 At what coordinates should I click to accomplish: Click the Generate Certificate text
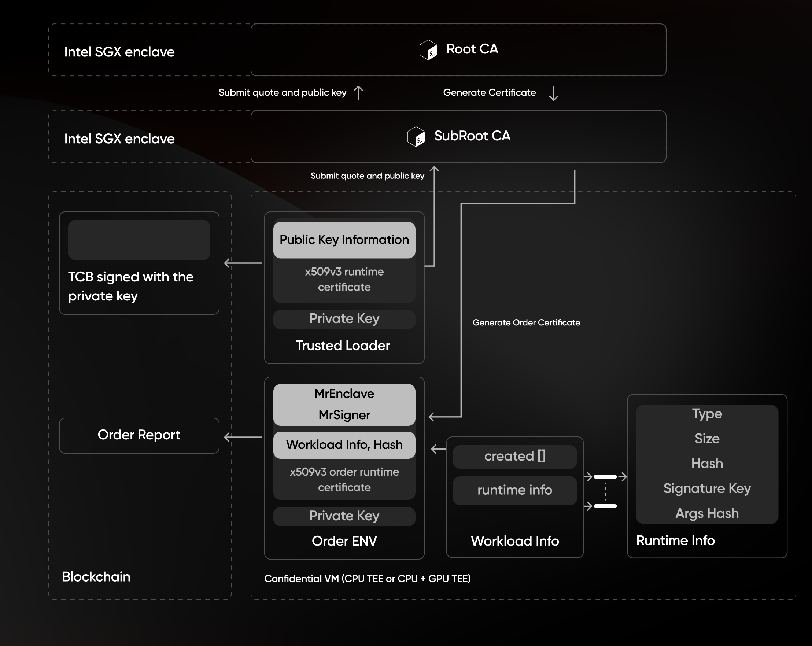[x=489, y=92]
